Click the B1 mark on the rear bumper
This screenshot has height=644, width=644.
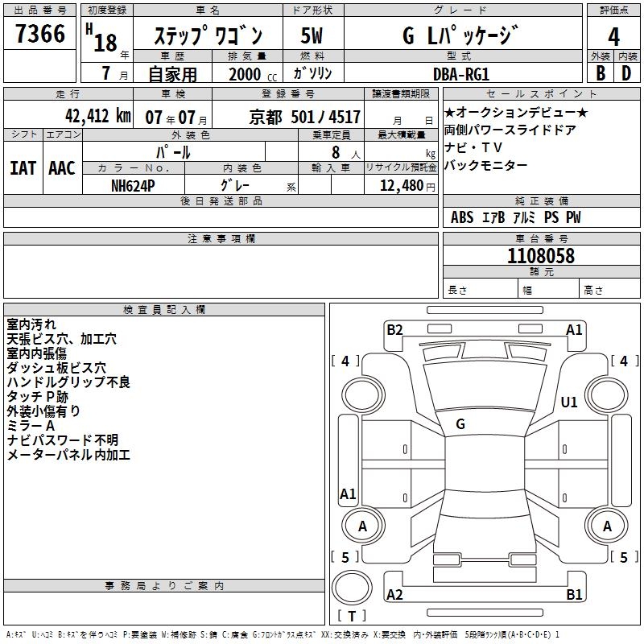(574, 594)
